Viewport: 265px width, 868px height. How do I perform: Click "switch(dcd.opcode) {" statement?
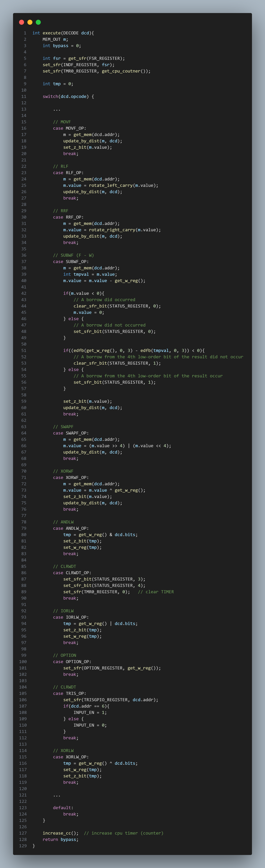coord(68,97)
